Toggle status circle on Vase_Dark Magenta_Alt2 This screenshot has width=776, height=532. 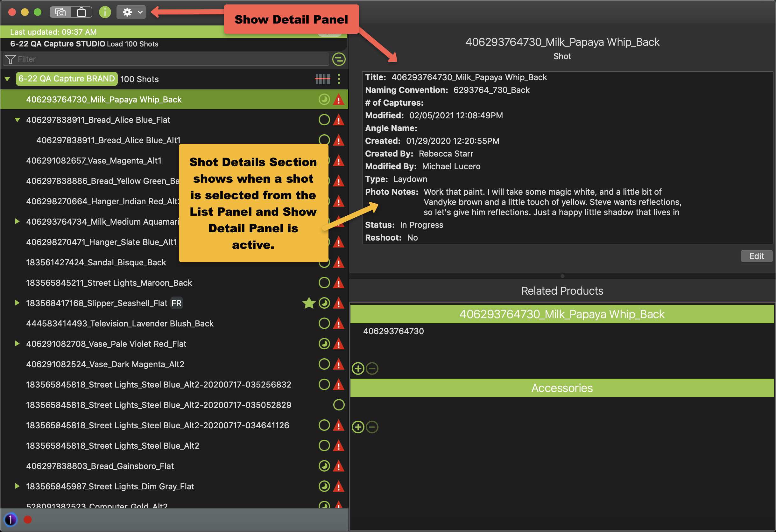[x=324, y=364]
